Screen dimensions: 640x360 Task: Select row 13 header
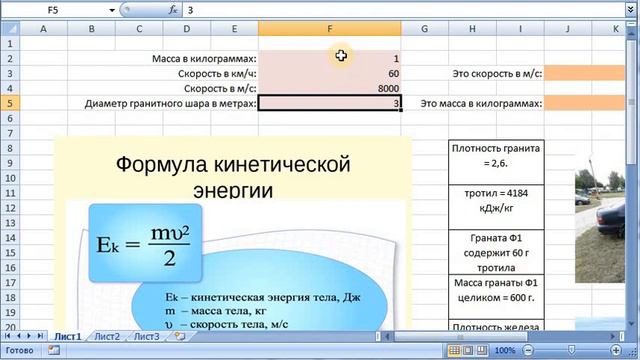click(10, 223)
